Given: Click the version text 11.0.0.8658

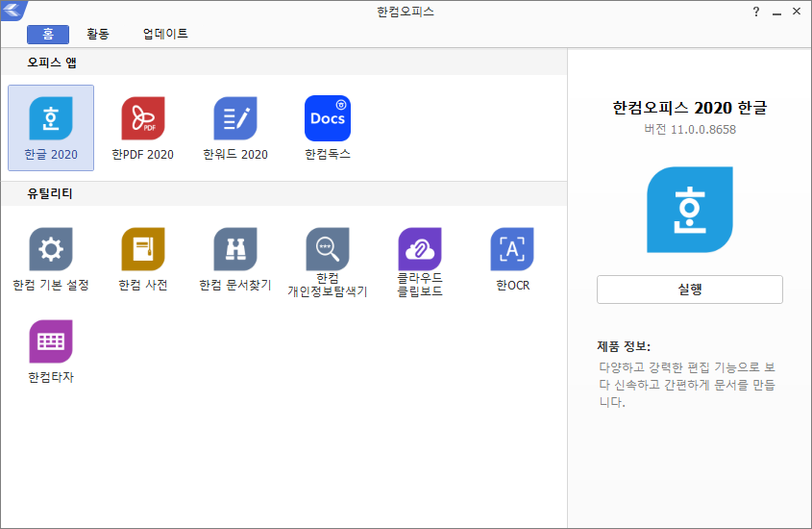Looking at the screenshot, I should tap(690, 130).
